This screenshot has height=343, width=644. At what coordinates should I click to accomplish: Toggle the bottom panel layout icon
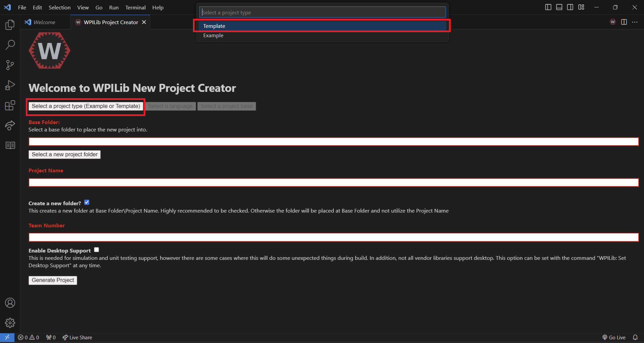(559, 7)
